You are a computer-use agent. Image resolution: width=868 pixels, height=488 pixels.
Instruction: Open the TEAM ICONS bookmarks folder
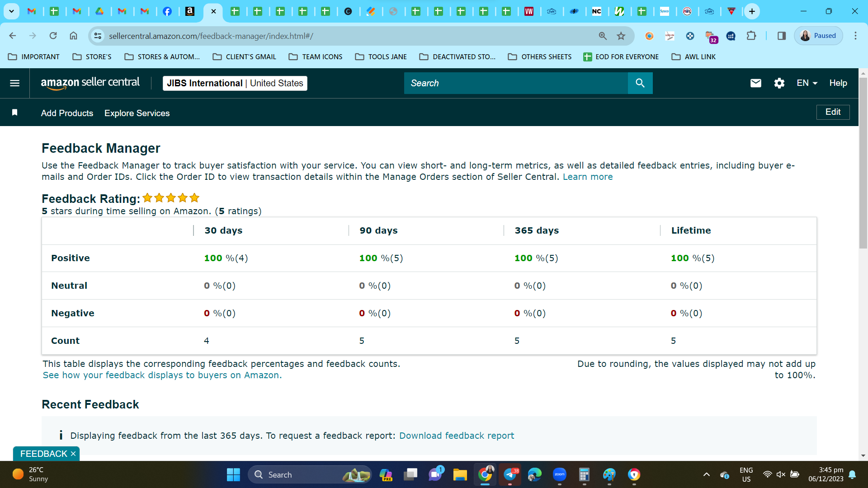coord(316,57)
